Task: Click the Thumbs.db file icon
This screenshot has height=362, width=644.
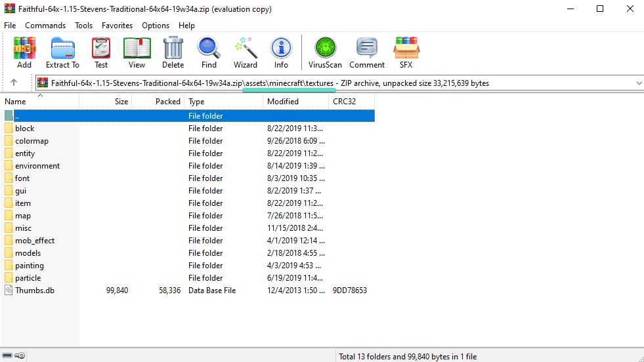Action: [x=9, y=290]
